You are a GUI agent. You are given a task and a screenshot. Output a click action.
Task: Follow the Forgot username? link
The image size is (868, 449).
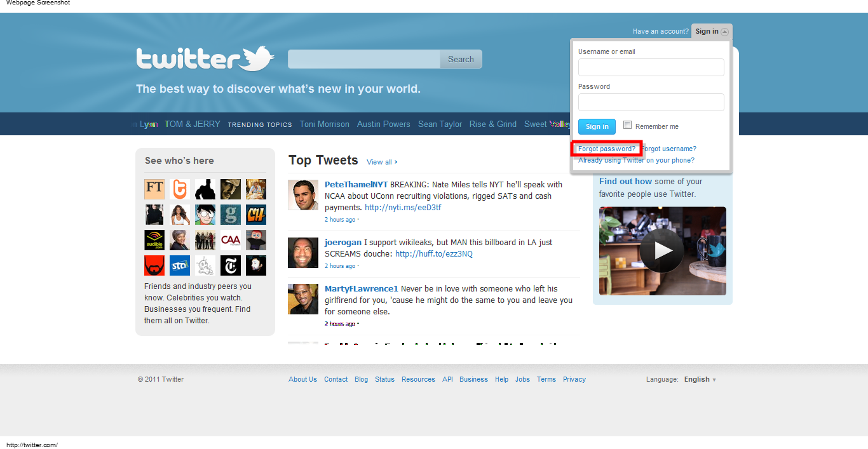tap(669, 149)
